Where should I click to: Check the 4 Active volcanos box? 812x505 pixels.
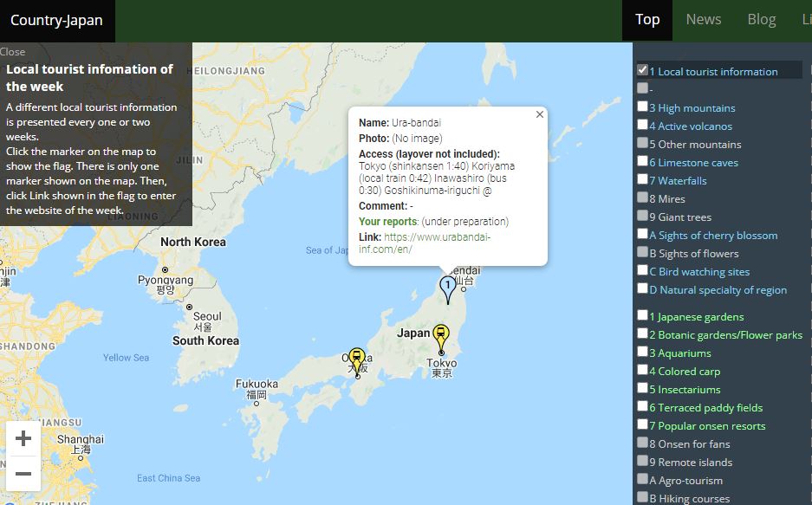[641, 125]
